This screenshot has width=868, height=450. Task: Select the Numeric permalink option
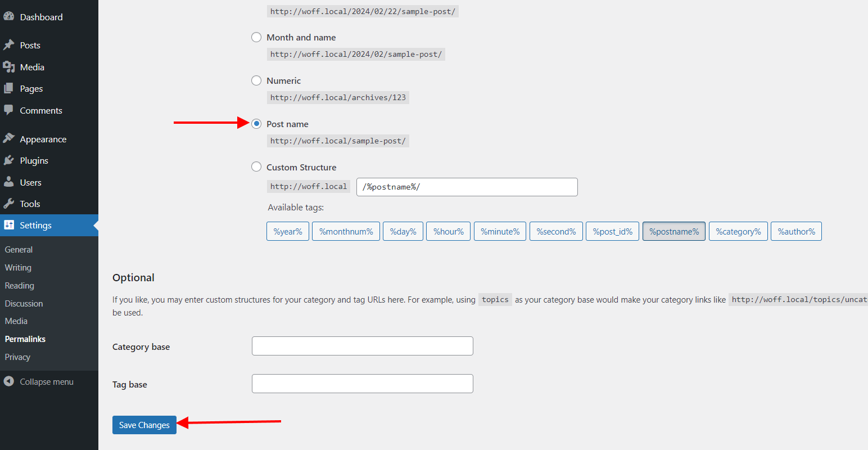[x=256, y=80]
